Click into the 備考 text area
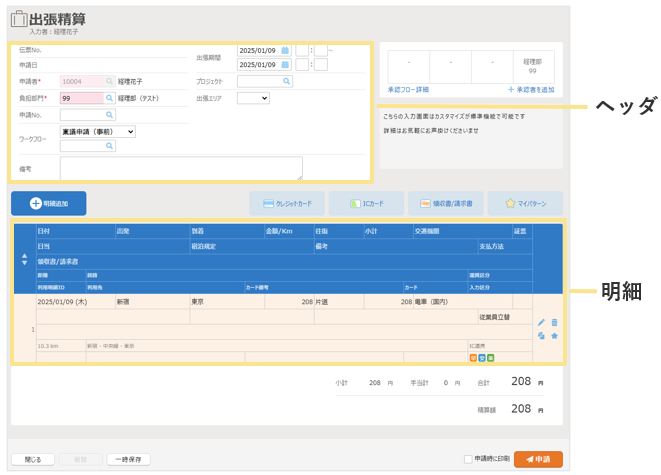This screenshot has width=661, height=475. click(180, 168)
